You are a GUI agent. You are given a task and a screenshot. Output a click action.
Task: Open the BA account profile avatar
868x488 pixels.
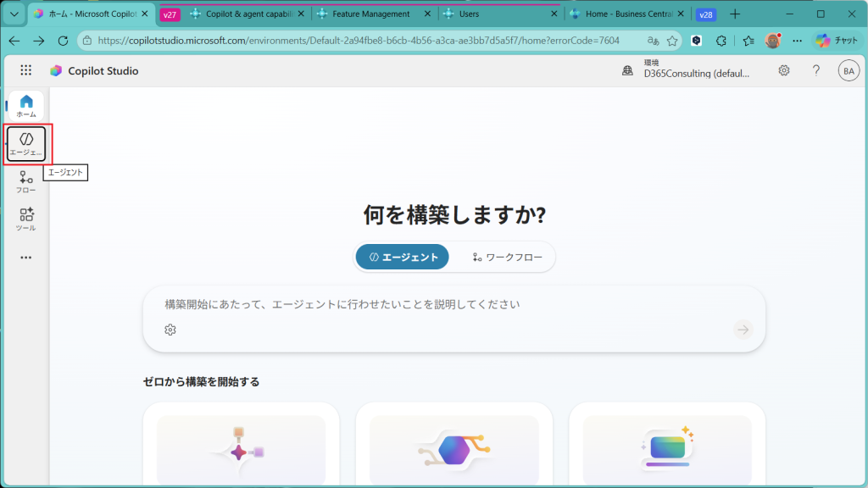coord(849,71)
